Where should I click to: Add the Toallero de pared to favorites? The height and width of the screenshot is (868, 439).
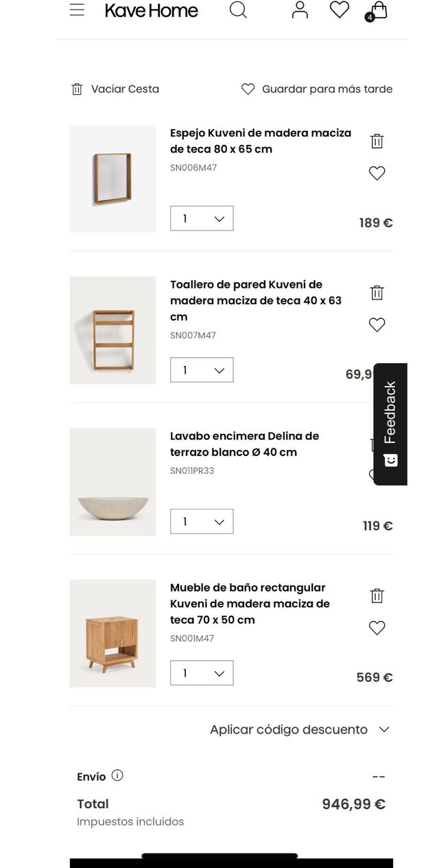[x=377, y=324]
